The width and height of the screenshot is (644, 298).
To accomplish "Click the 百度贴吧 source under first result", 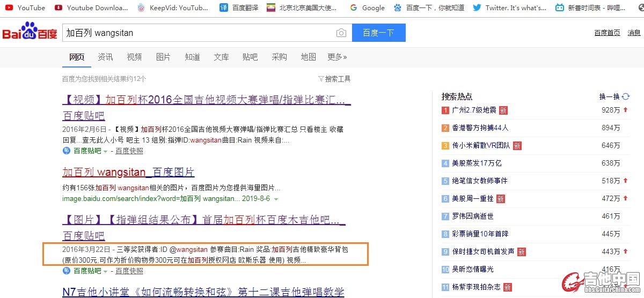I will [87, 151].
